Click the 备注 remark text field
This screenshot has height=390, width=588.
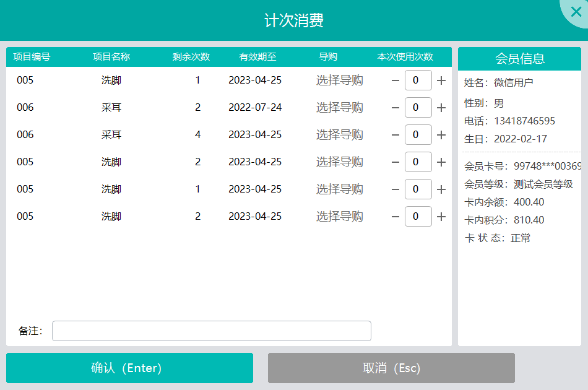211,331
